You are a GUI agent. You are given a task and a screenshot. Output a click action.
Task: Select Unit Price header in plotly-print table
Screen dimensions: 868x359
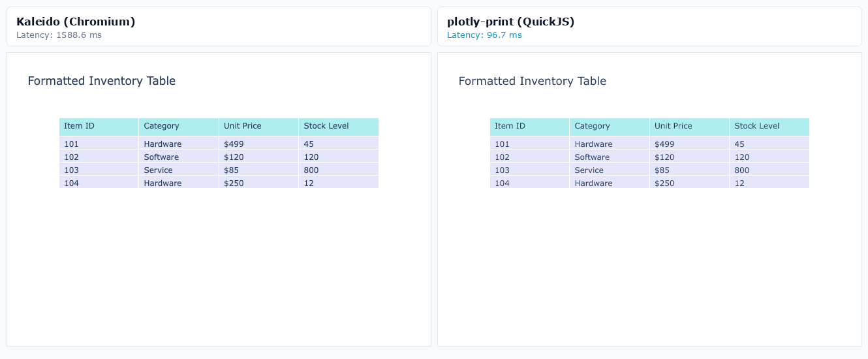[689, 127]
